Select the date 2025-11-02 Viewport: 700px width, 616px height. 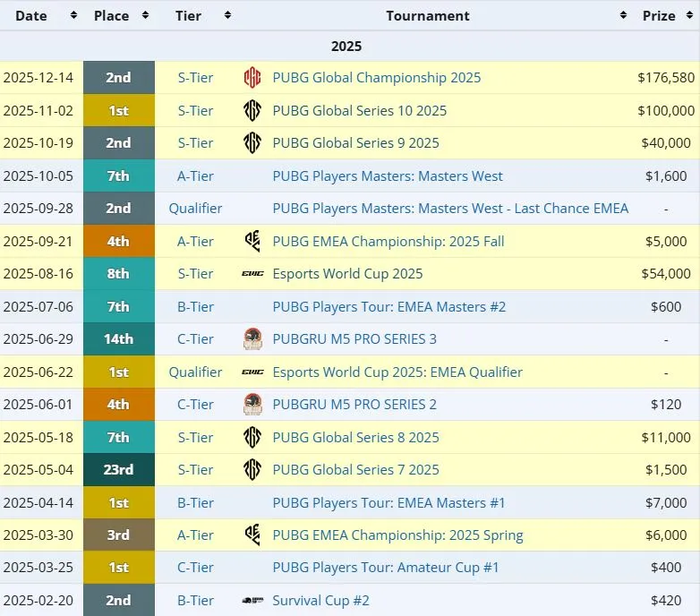pyautogui.click(x=38, y=111)
